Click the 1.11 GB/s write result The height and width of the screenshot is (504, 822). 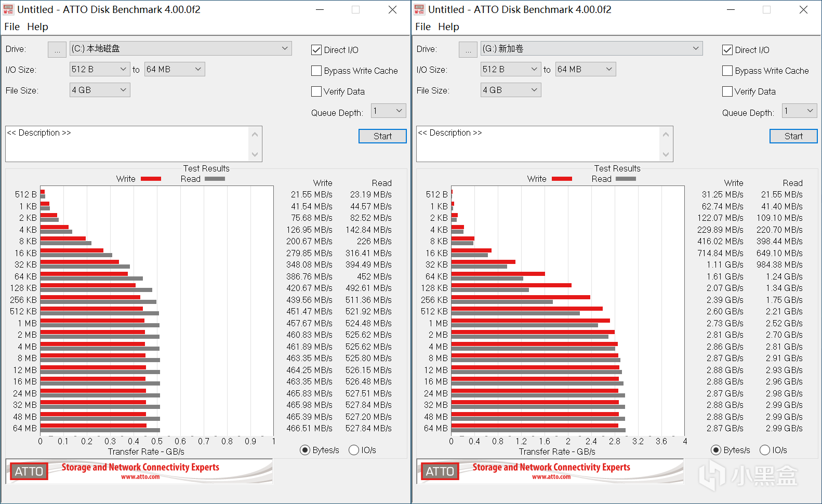[725, 264]
